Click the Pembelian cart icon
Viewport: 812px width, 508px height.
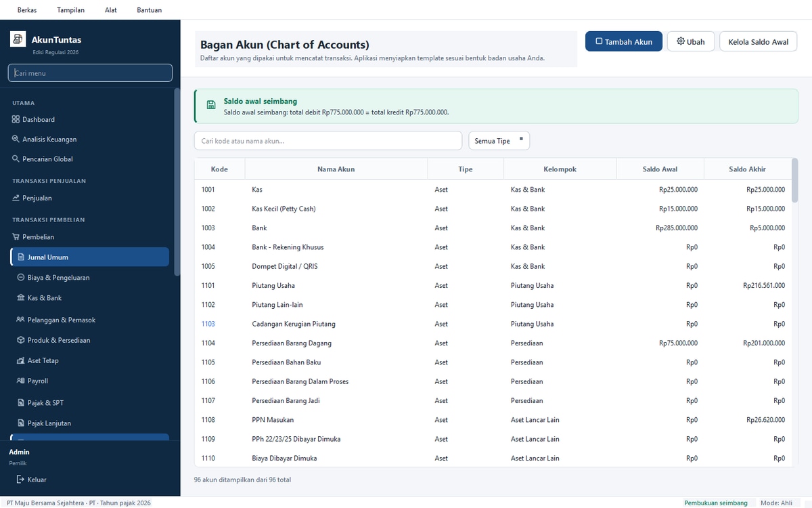(x=16, y=237)
